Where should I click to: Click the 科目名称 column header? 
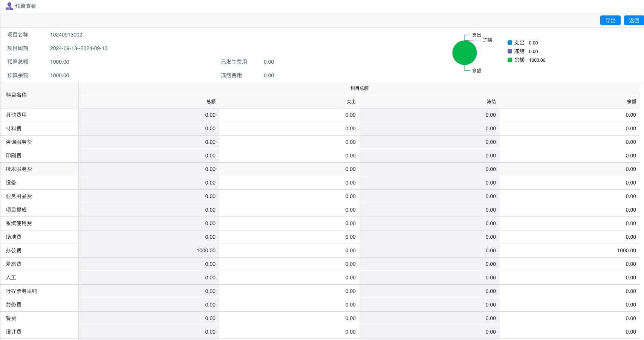(16, 95)
